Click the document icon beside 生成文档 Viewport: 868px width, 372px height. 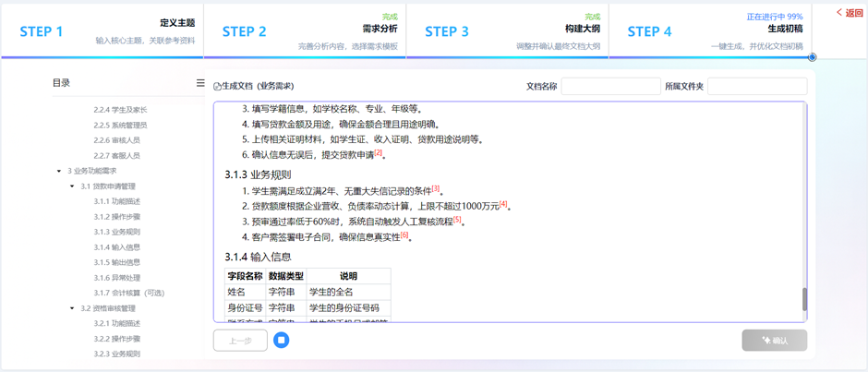pos(216,87)
